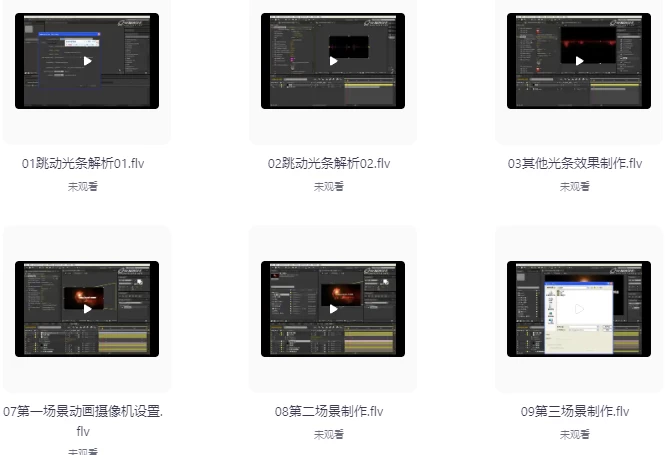Hit play icon on 03其他光条效果制作 video
The image size is (665, 455).
pyautogui.click(x=579, y=61)
